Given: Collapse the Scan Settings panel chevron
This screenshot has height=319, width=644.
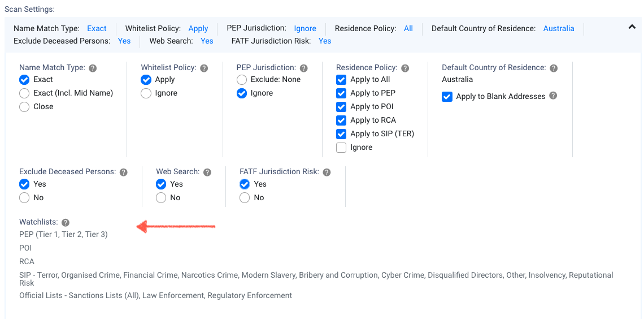Looking at the screenshot, I should (x=632, y=27).
